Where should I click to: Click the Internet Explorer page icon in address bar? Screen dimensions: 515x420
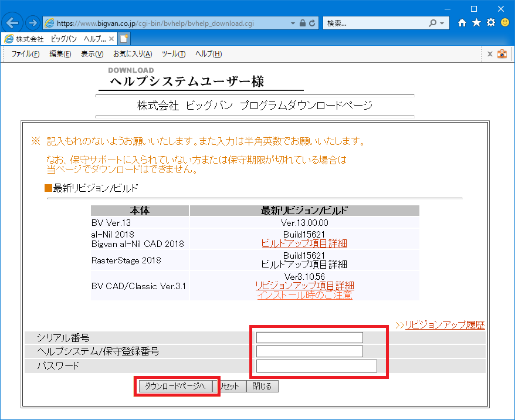[49, 23]
